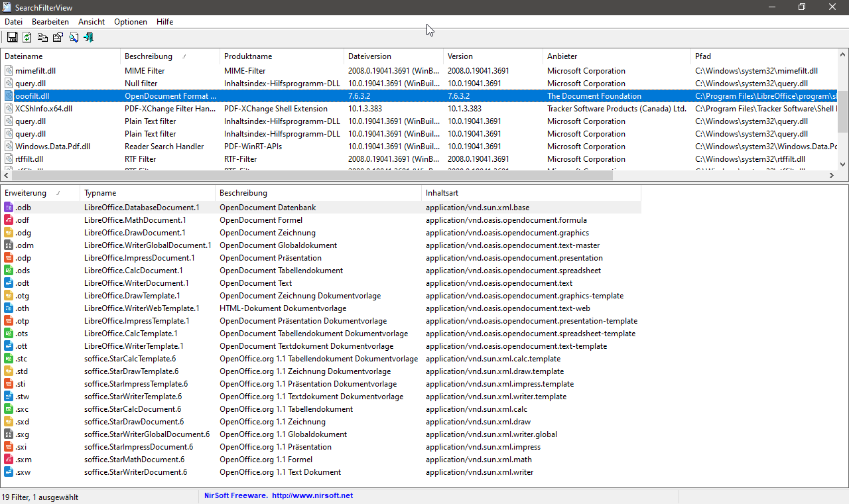Viewport: 849px width, 504px height.
Task: Click the .ott text template icon
Action: click(9, 346)
